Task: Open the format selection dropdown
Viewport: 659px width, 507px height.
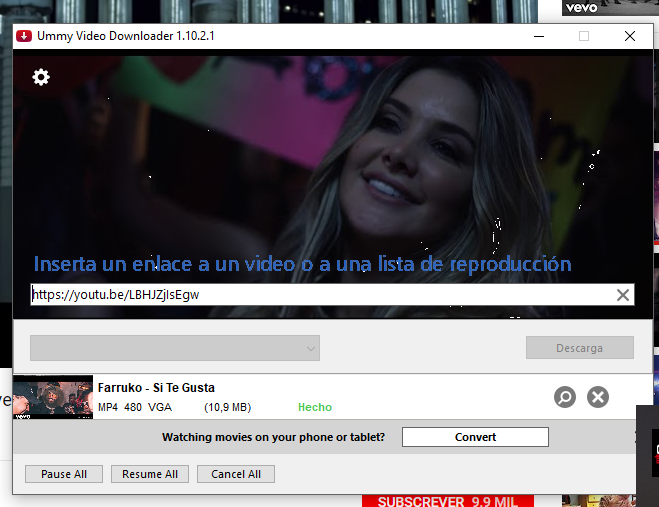Action: click(175, 348)
